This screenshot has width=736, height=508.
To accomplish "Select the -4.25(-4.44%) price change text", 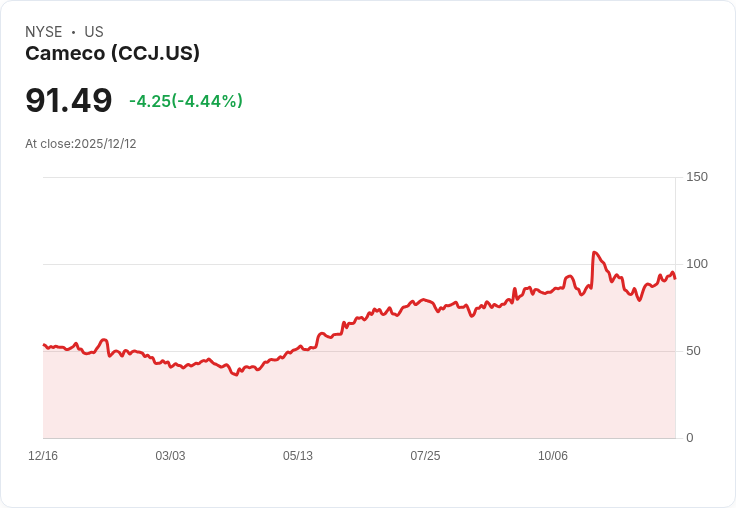I will coord(186,101).
